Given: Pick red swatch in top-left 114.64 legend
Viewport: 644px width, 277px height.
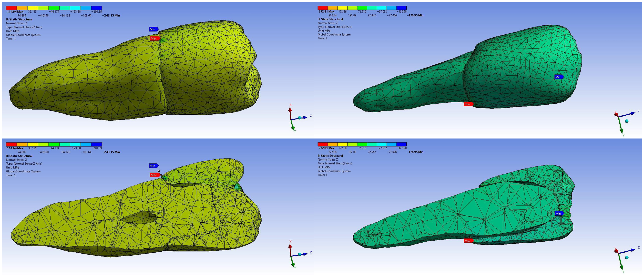Looking at the screenshot, I should click(11, 8).
